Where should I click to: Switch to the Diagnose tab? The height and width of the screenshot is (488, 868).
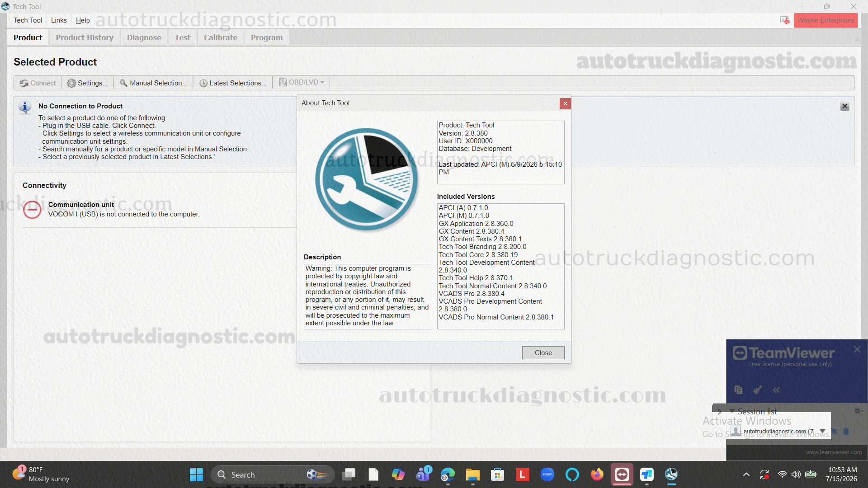(144, 38)
